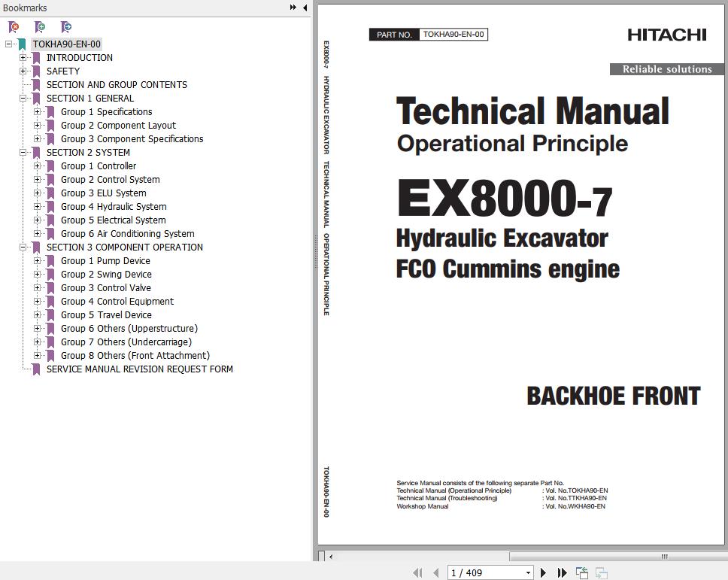Open SECTION 3 COMPONENT OPERATION bookmark

coord(124,247)
